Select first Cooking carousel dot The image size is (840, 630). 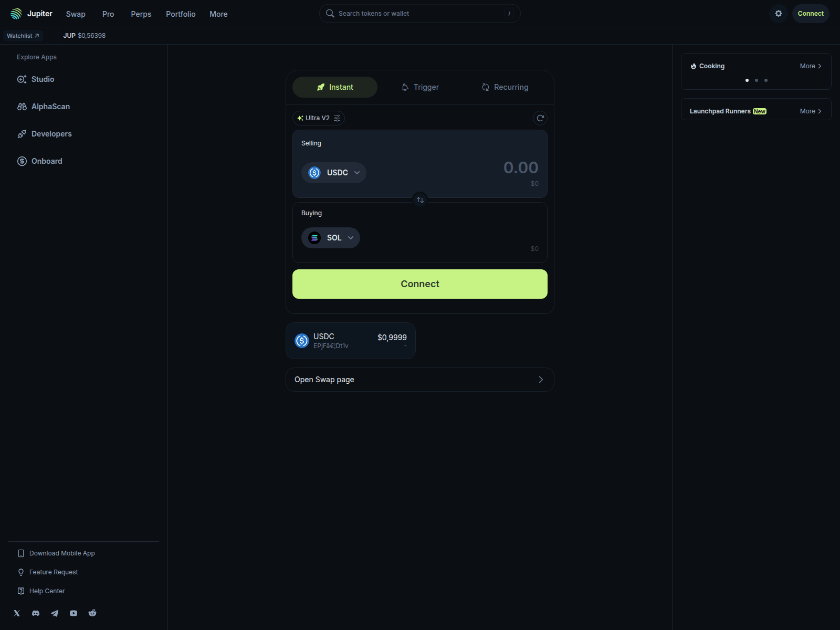pyautogui.click(x=747, y=80)
